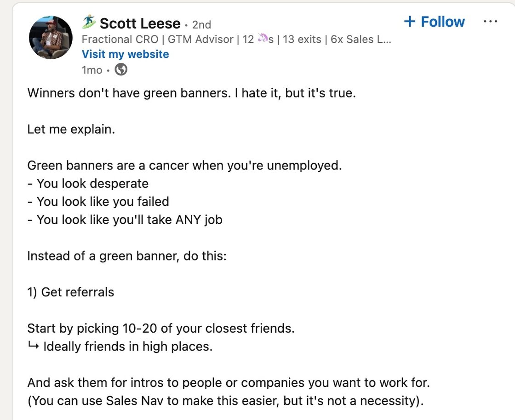Viewport: 515px width, 420px height.
Task: Click the plus sign beside Follow
Action: click(x=410, y=21)
